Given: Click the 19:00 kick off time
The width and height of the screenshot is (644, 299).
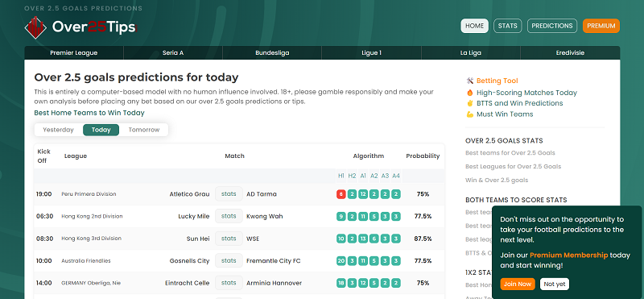Looking at the screenshot, I should pos(44,194).
